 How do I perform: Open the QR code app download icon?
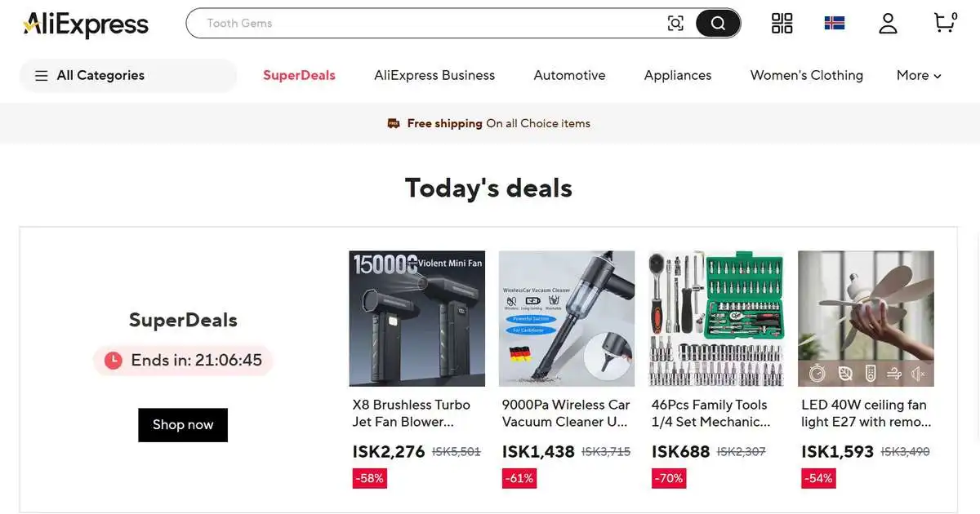coord(782,24)
